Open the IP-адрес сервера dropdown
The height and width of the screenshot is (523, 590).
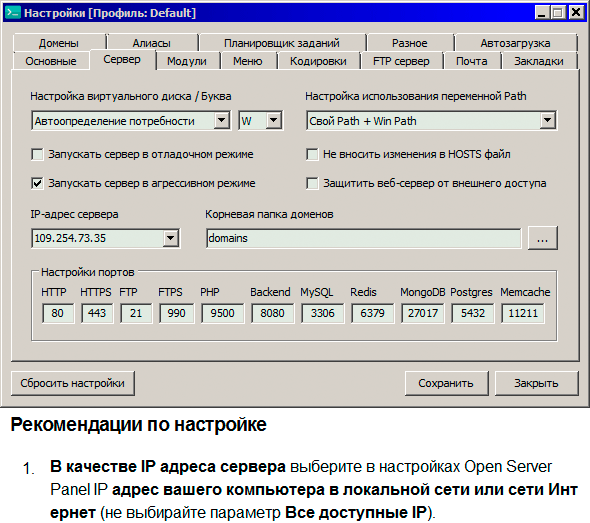pyautogui.click(x=170, y=238)
